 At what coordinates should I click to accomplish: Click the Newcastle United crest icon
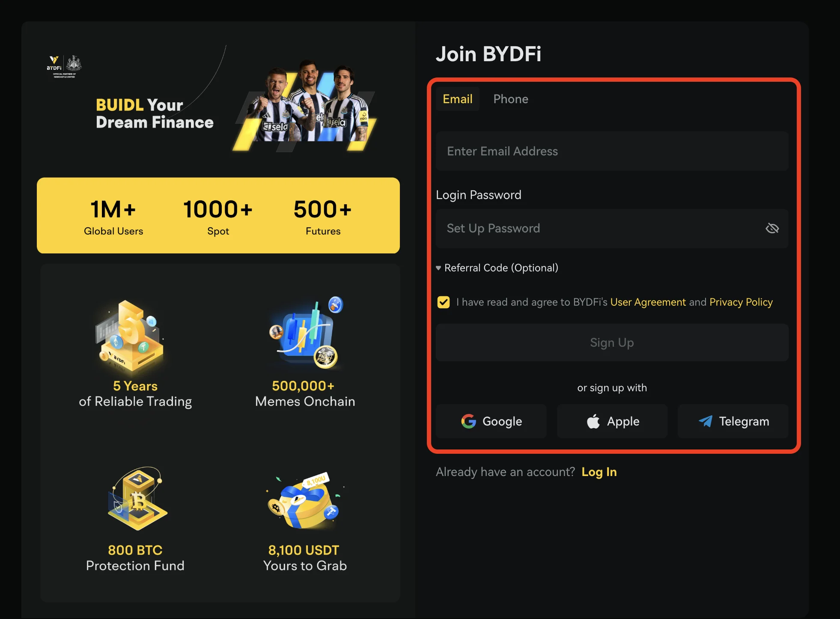pyautogui.click(x=74, y=63)
